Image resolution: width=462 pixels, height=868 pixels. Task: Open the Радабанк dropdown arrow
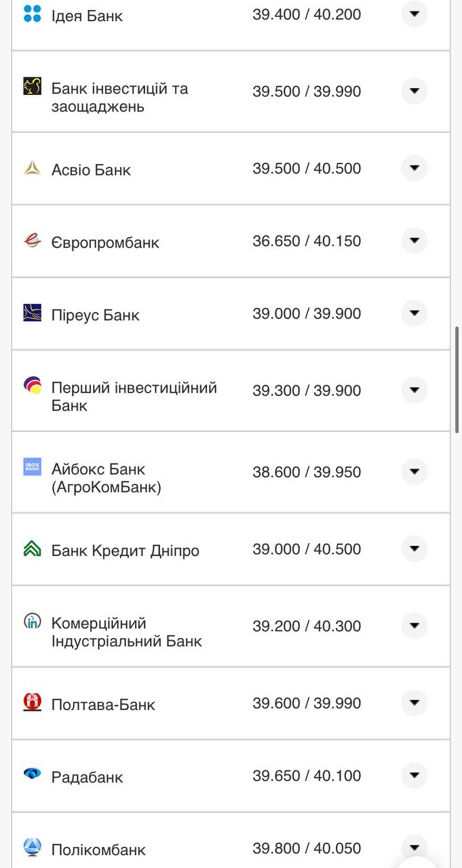(x=414, y=775)
